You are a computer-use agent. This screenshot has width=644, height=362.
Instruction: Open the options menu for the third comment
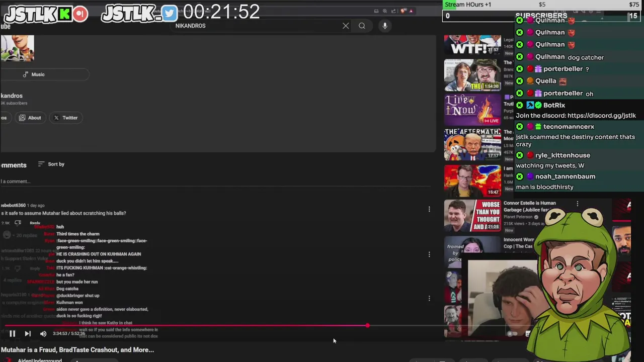coord(429,299)
